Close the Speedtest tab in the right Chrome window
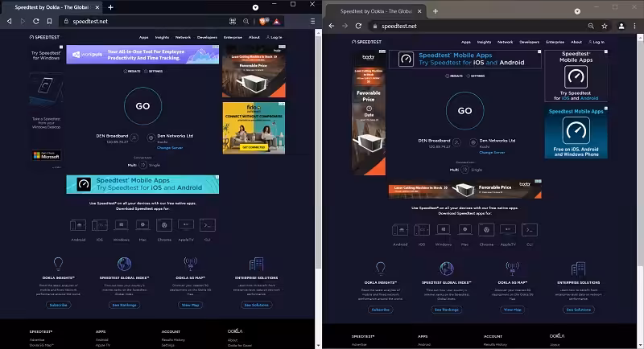Viewport: 644px width, 349px height. tap(419, 11)
